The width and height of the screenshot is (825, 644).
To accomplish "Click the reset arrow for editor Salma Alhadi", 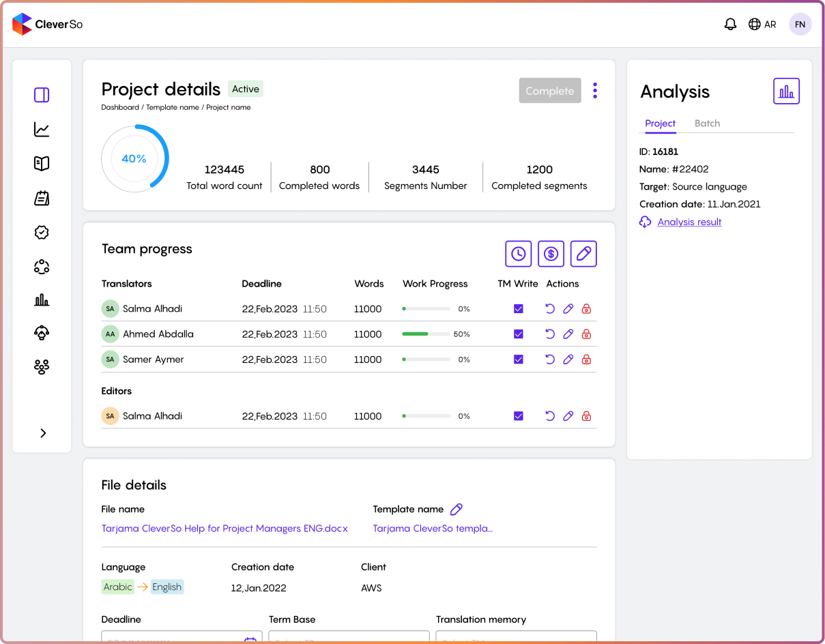I will click(x=550, y=416).
